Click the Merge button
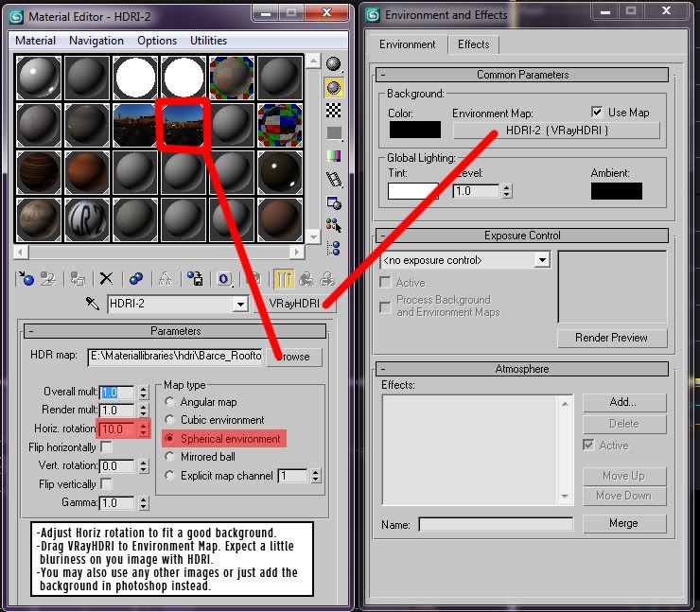This screenshot has width=700, height=612. 623,523
